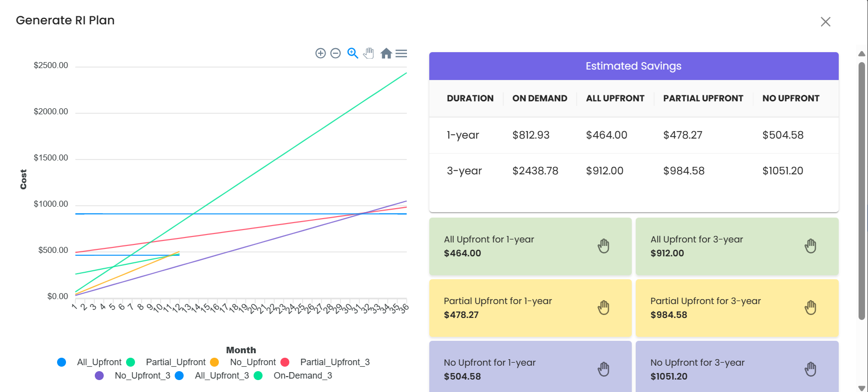Viewport: 868px width, 392px height.
Task: Choose the No Upfront for 1-year card
Action: click(x=530, y=367)
